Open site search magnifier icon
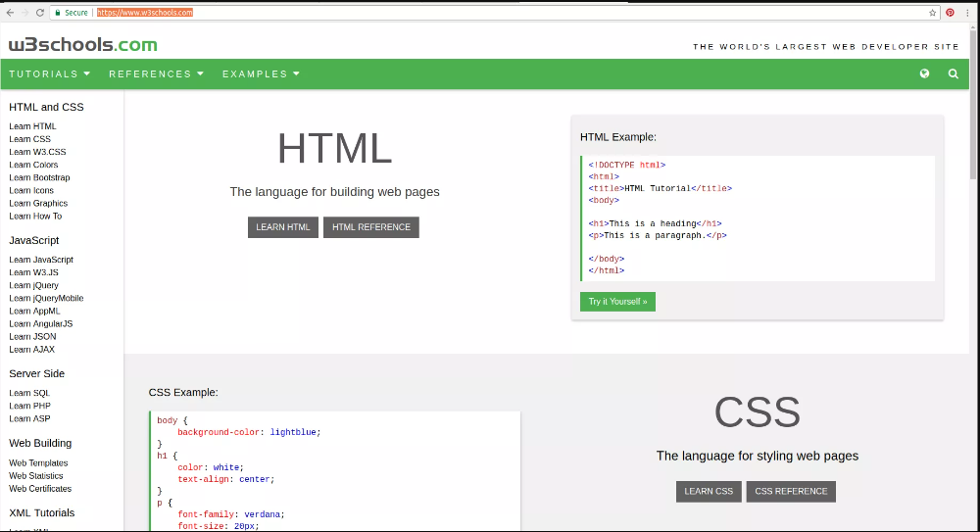980x532 pixels. coord(954,73)
